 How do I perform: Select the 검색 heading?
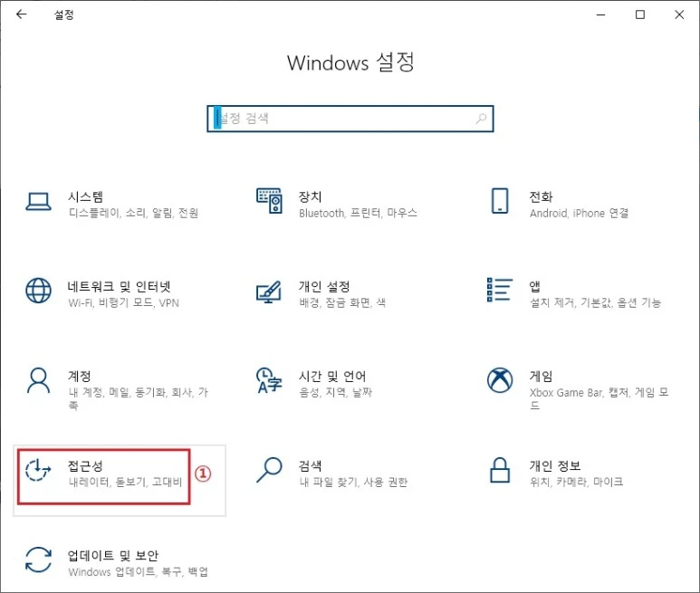(x=311, y=466)
